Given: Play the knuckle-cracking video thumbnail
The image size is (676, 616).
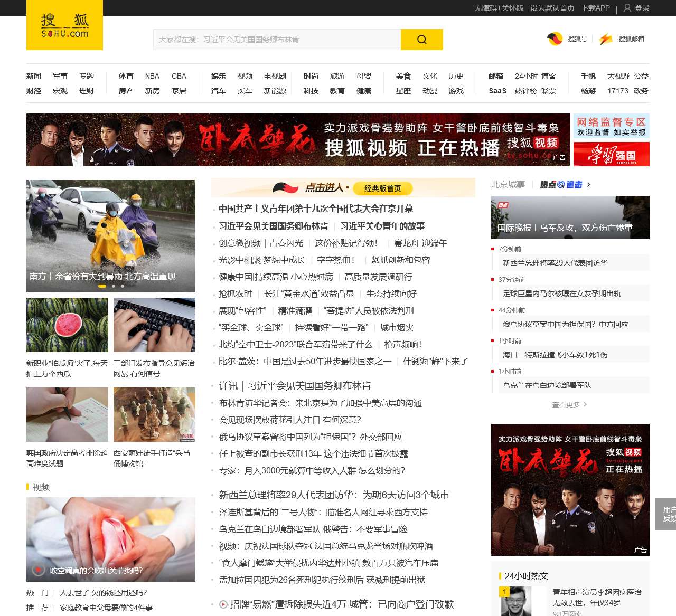Looking at the screenshot, I should click(x=111, y=539).
